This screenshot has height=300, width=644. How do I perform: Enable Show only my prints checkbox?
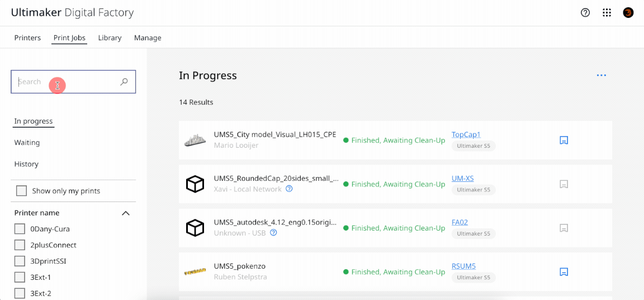click(x=21, y=191)
